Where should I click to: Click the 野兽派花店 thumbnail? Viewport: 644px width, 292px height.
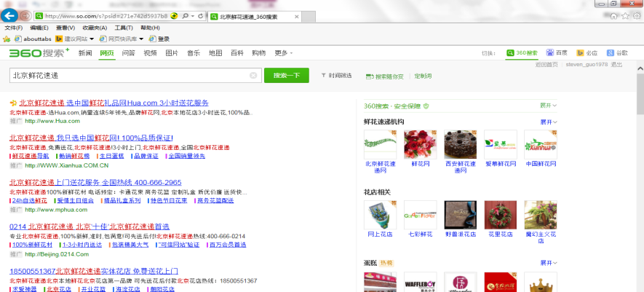pos(461,215)
